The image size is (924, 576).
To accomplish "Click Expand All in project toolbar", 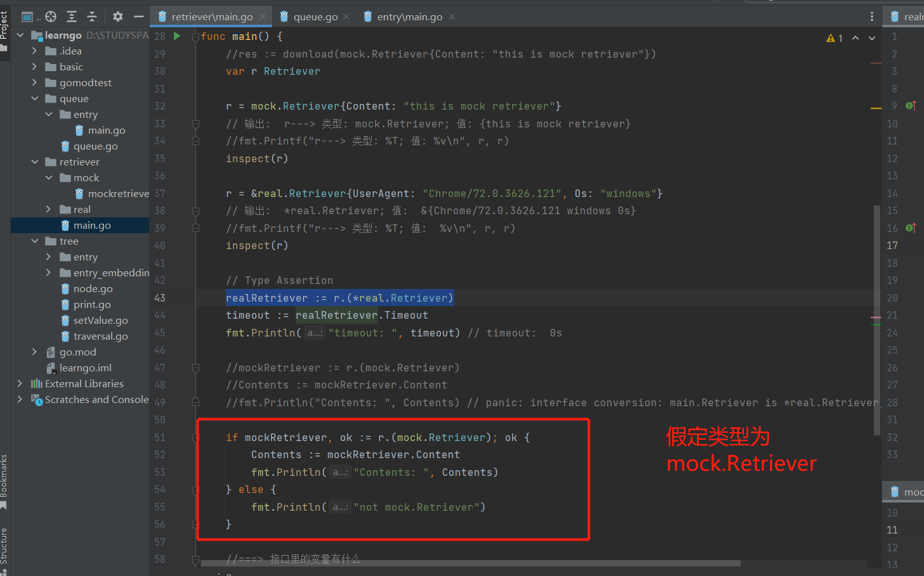I will tap(72, 16).
